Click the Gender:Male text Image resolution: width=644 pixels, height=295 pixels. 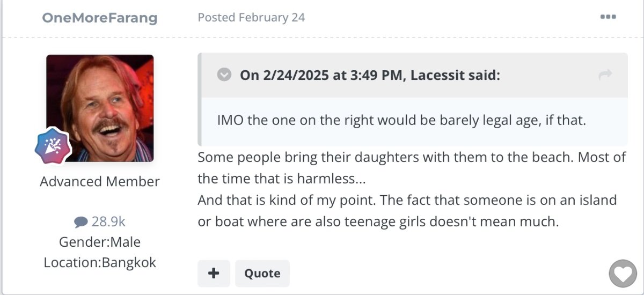coord(100,242)
